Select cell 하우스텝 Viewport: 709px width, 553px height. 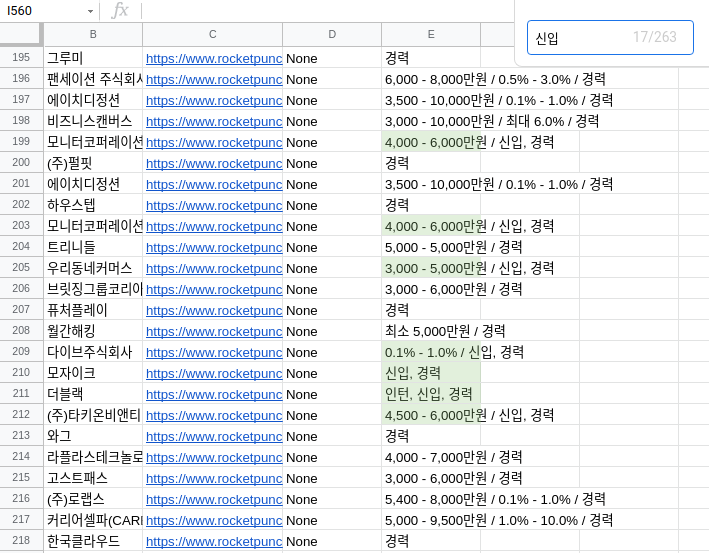pyautogui.click(x=93, y=205)
